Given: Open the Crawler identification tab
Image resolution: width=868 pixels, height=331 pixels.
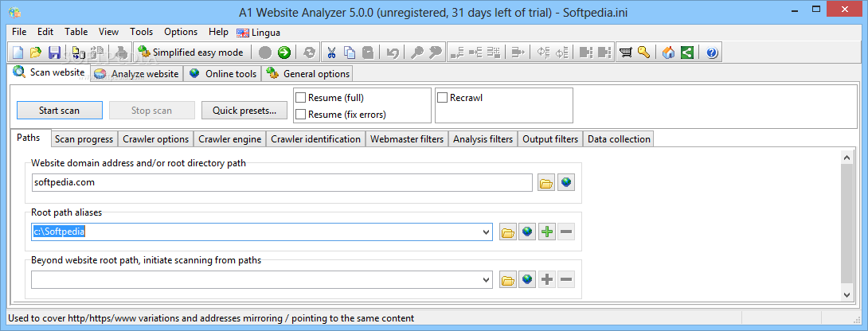Looking at the screenshot, I should [315, 139].
